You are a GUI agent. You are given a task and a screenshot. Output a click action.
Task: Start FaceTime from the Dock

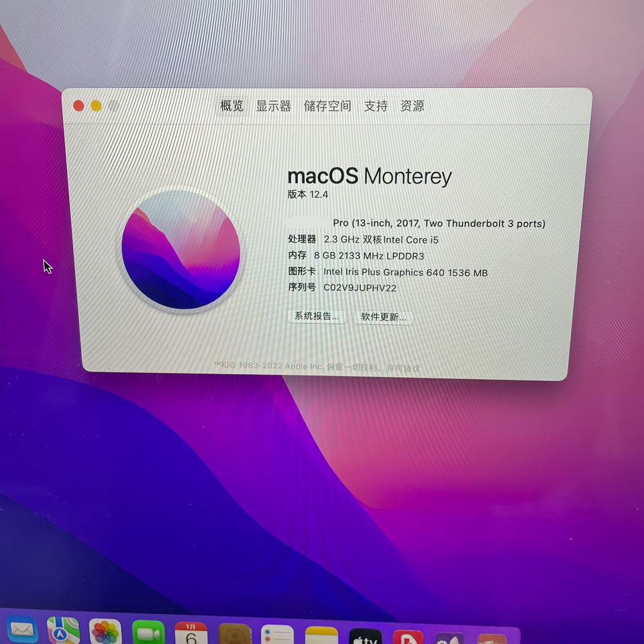click(148, 633)
